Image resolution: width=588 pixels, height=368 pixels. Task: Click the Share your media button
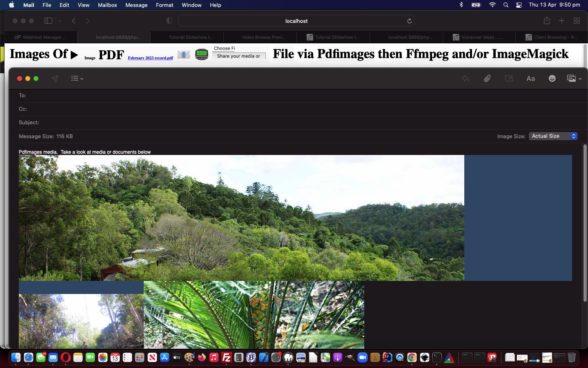click(x=239, y=56)
